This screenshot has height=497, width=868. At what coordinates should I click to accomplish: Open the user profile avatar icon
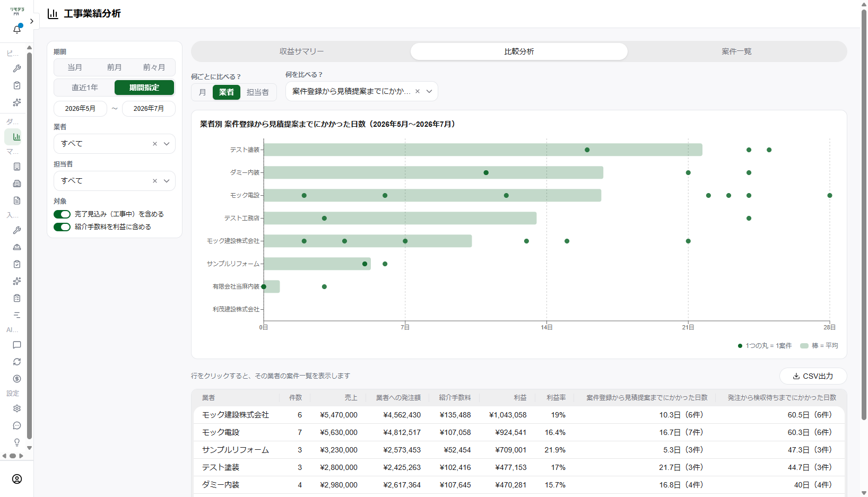17,479
